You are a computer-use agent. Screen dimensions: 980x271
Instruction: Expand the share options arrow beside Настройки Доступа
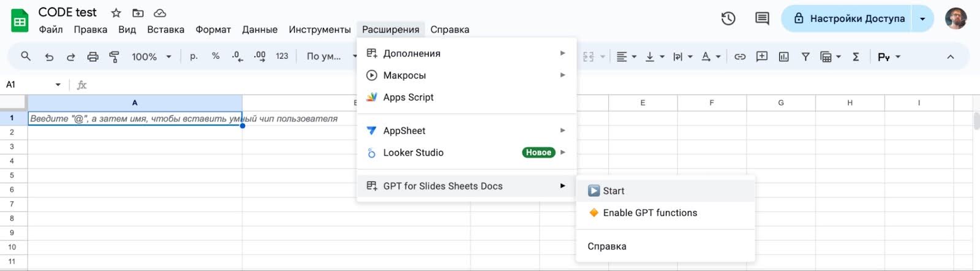pyautogui.click(x=922, y=19)
